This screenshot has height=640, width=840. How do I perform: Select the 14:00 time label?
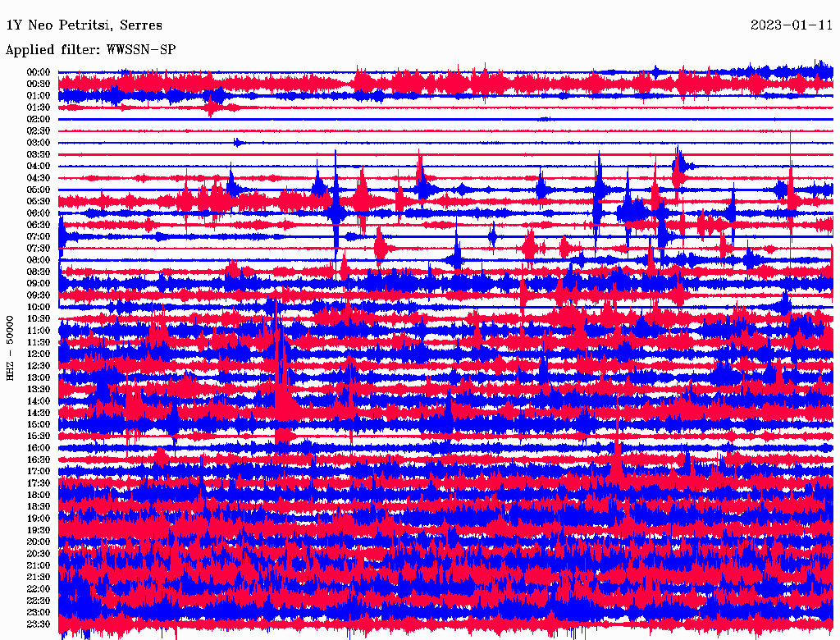[x=39, y=401]
